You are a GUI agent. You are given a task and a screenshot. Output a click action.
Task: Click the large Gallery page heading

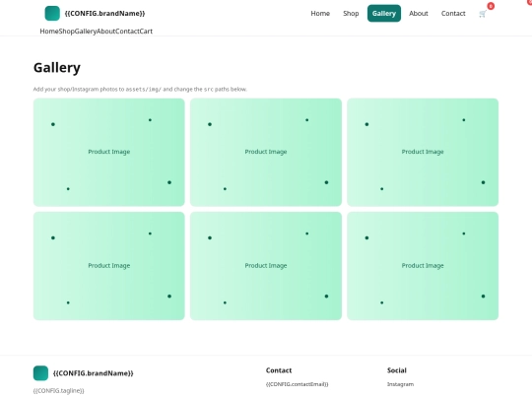[x=57, y=68]
